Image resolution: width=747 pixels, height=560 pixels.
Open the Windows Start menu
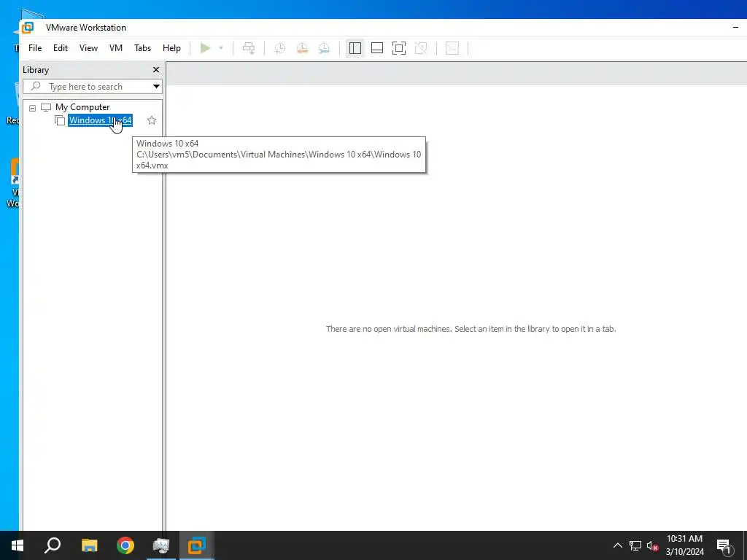tap(18, 545)
